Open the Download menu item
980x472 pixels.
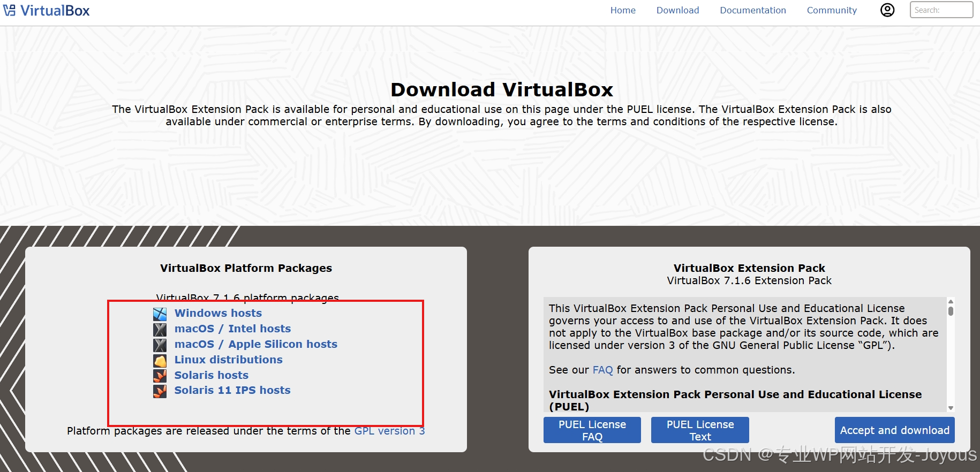pos(677,10)
